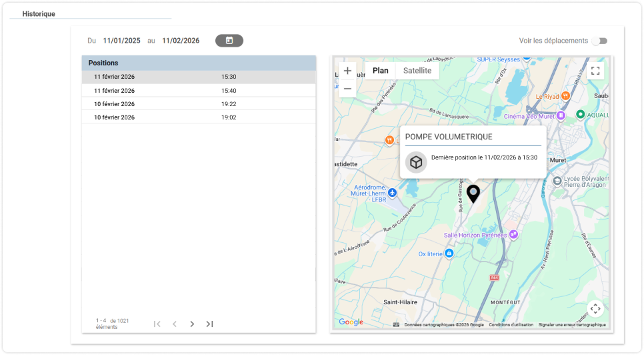Go to the previous positions page
This screenshot has width=644, height=355.
[x=175, y=324]
